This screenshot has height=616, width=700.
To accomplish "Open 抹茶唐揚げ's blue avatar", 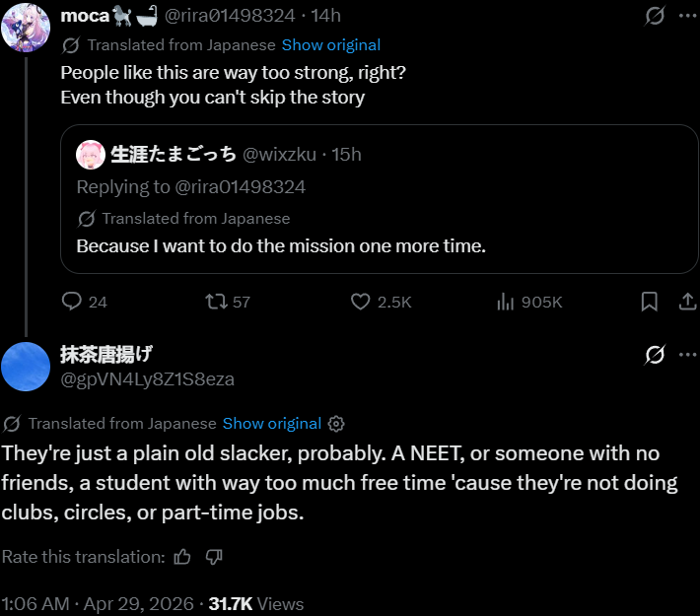I will pyautogui.click(x=27, y=366).
